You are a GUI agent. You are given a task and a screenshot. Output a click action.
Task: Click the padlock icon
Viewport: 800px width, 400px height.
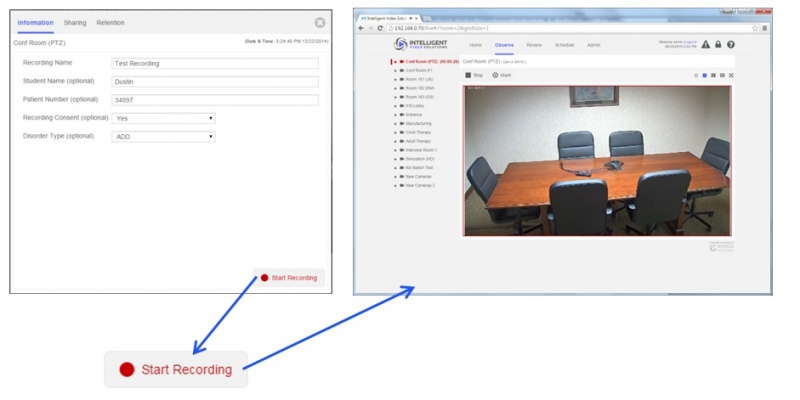(x=718, y=44)
